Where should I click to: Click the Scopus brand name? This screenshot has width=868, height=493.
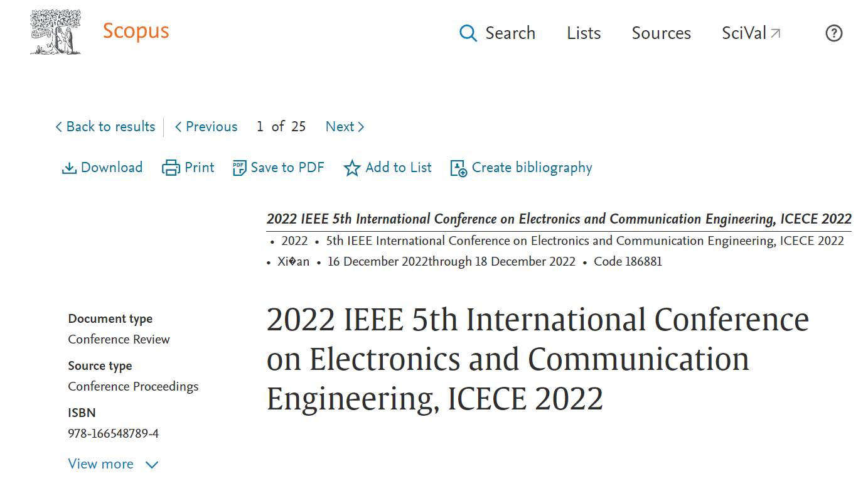136,31
